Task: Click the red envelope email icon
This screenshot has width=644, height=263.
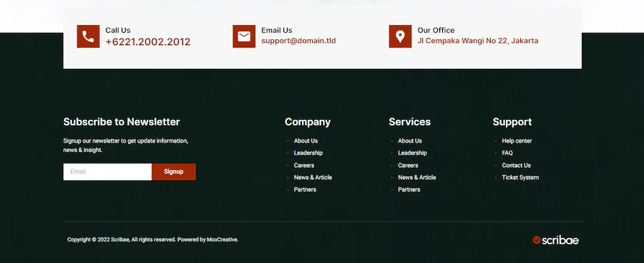Action: [x=244, y=37]
